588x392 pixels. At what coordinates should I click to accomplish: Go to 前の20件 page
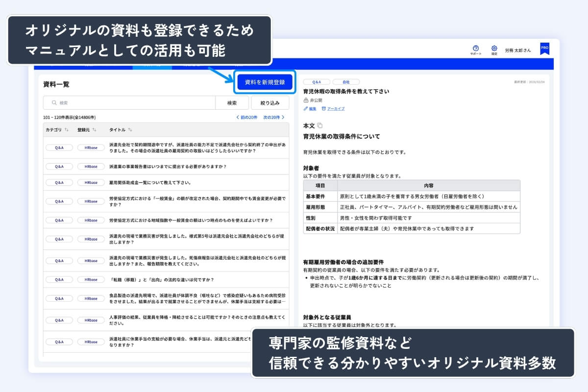247,118
